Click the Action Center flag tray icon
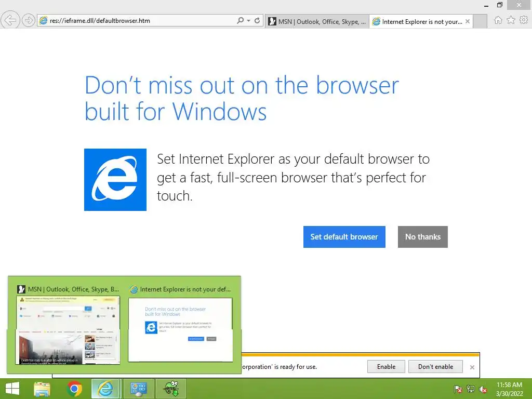 click(458, 389)
